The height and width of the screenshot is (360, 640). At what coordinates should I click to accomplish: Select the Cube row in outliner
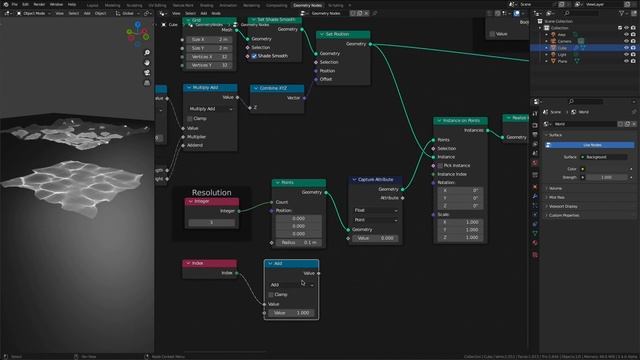pyautogui.click(x=584, y=48)
